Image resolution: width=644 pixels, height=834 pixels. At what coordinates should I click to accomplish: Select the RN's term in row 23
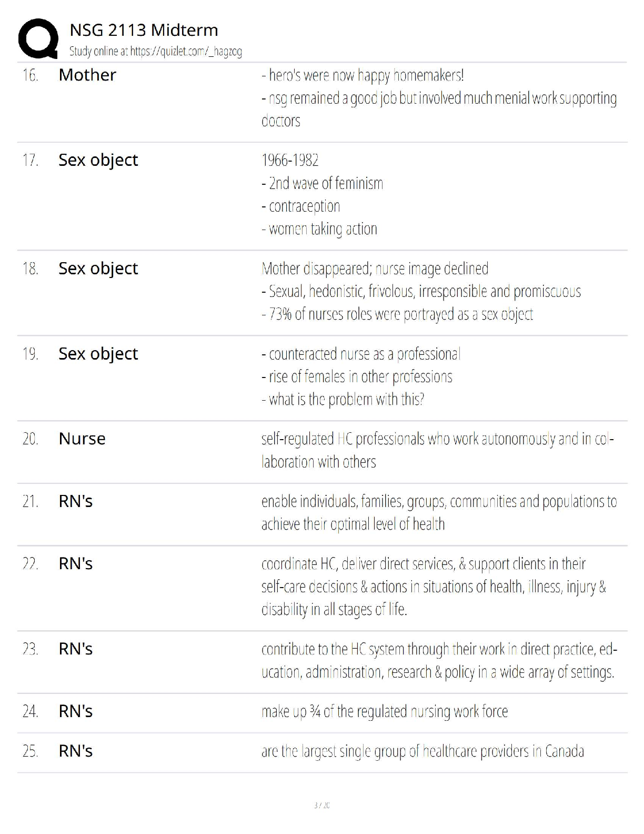(76, 649)
